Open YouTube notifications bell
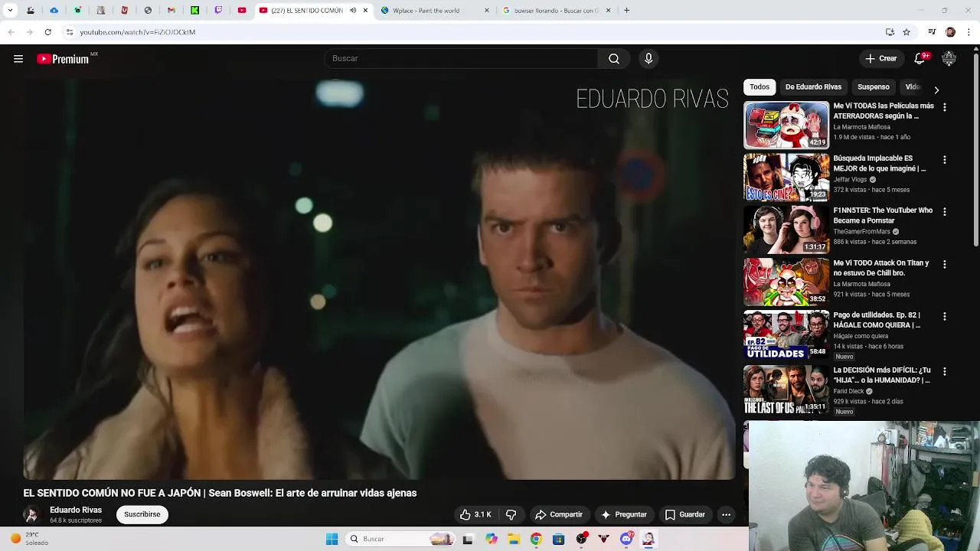The image size is (980, 551). (920, 58)
